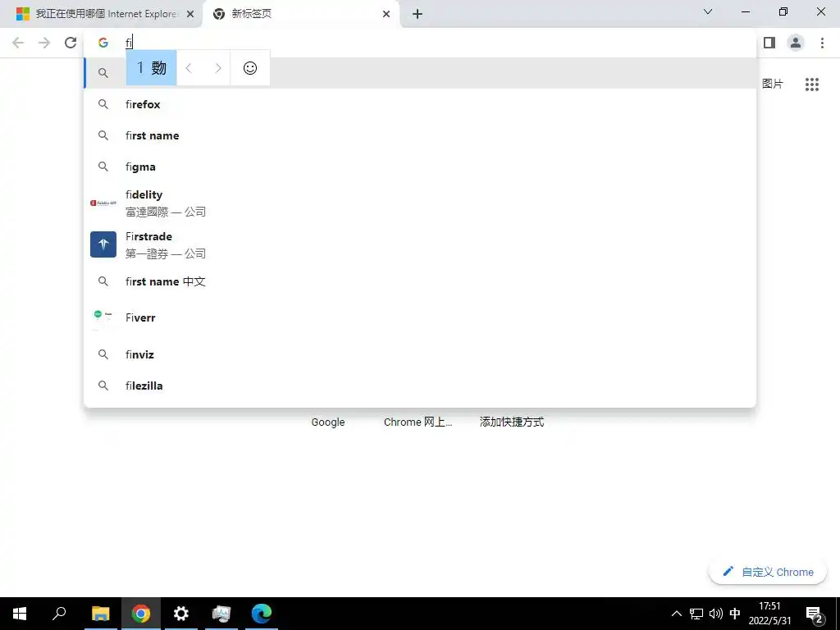840x630 pixels.
Task: Show previous IME candidate page
Action: coord(189,68)
